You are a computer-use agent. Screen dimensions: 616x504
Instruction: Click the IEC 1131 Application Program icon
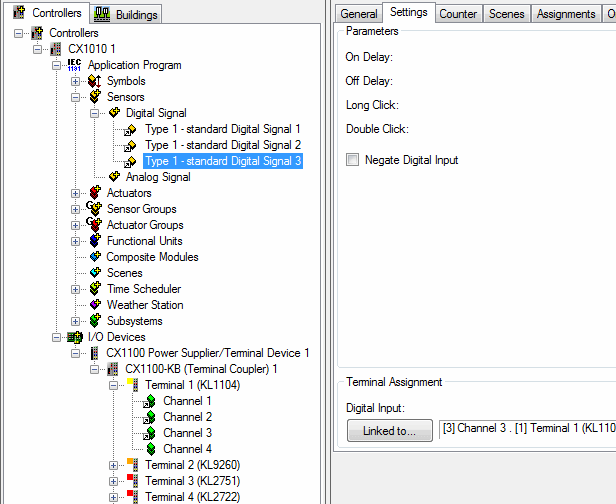(x=74, y=65)
